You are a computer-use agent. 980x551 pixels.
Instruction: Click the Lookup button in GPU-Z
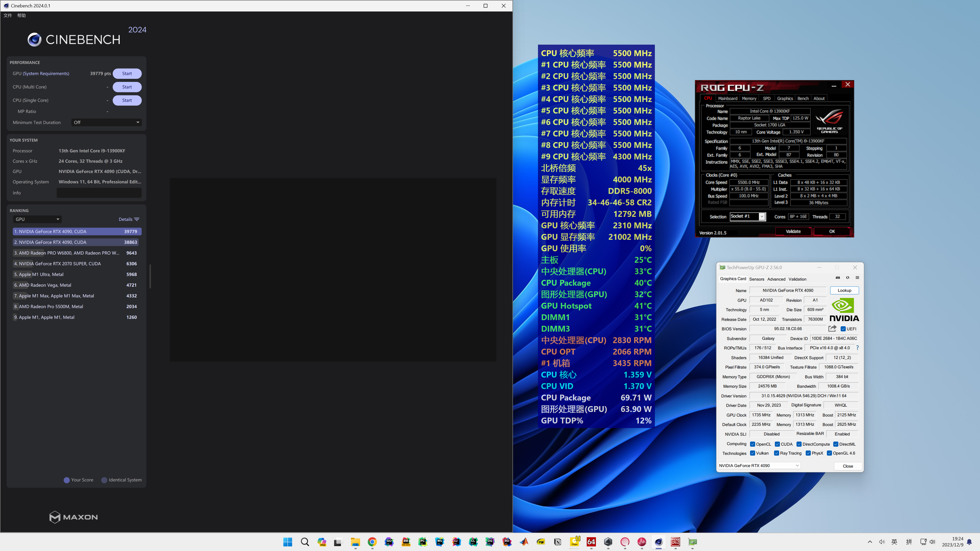pyautogui.click(x=844, y=290)
